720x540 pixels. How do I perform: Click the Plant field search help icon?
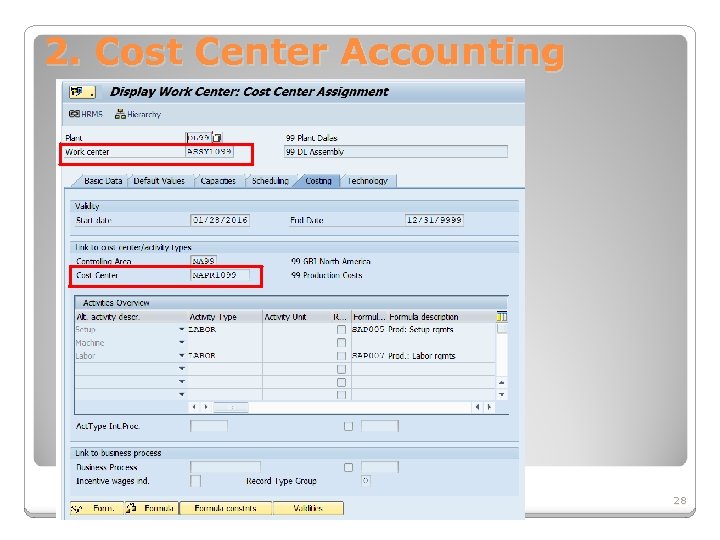(x=218, y=138)
